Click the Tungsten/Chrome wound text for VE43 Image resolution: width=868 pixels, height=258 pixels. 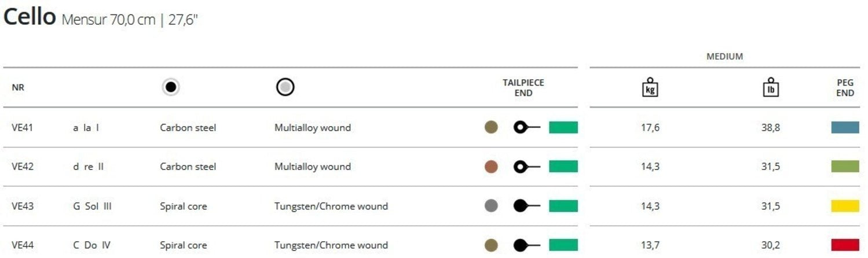click(x=331, y=206)
